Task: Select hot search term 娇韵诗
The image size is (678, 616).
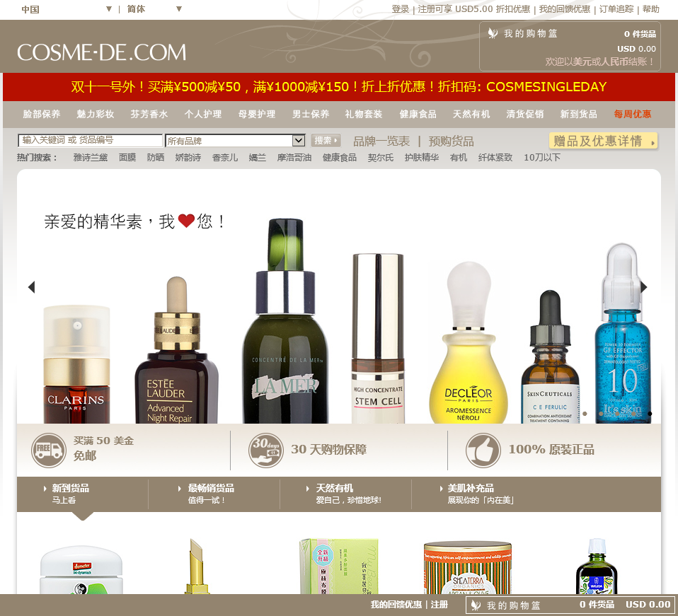Action: coord(188,158)
